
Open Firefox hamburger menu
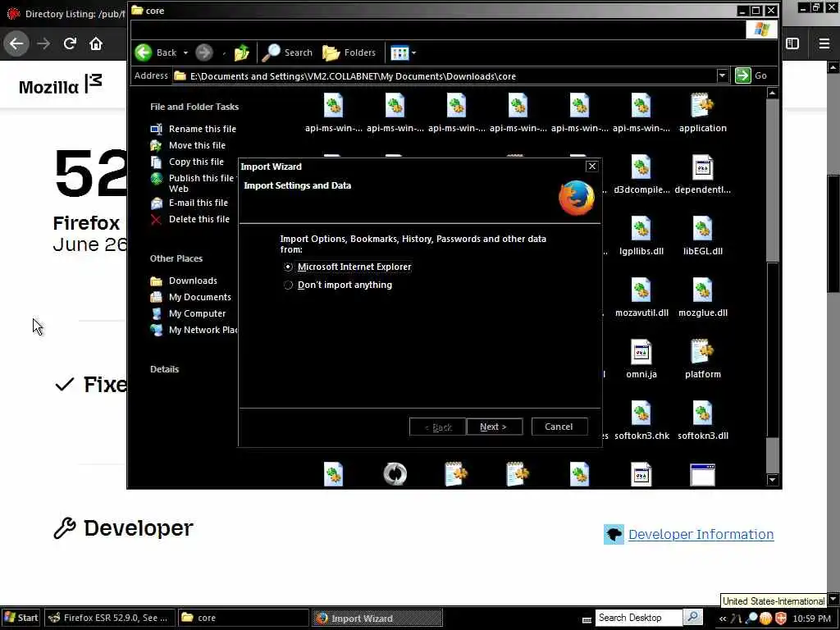[824, 43]
